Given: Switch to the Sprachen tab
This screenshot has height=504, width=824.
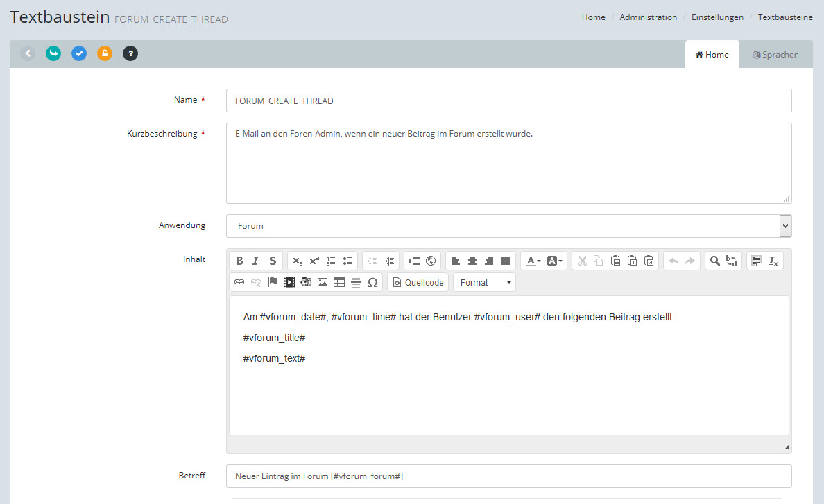Looking at the screenshot, I should coord(775,55).
